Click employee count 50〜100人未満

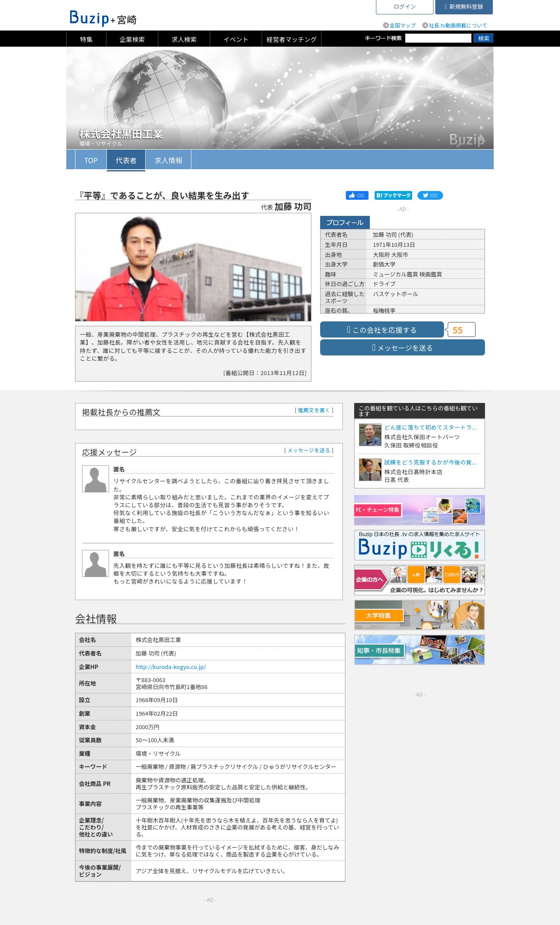155,740
